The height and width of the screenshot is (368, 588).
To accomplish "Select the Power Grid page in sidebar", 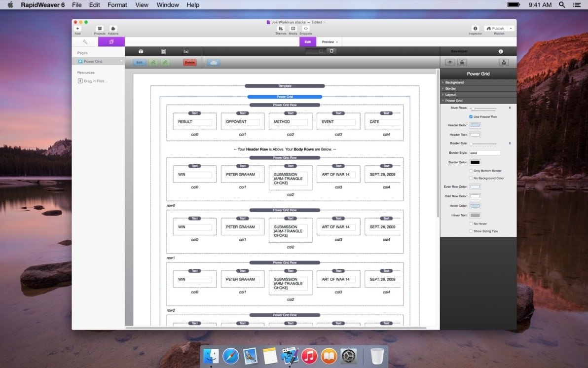I will 99,62.
